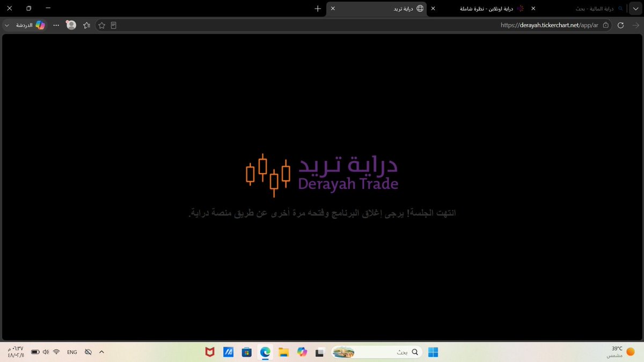Open the blue slanted-logo taskbar app

tap(228, 352)
